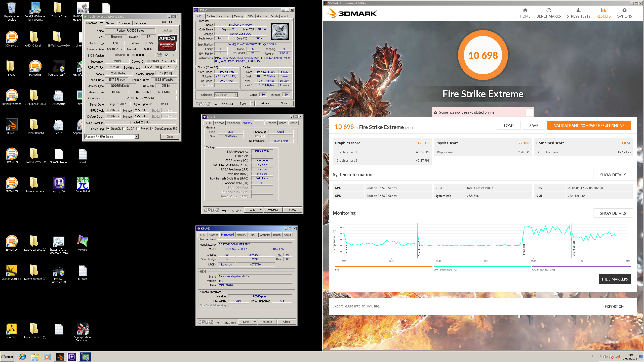Click score validation question mark box
Image resolution: width=644 pixels, height=362 pixels.
(529, 112)
